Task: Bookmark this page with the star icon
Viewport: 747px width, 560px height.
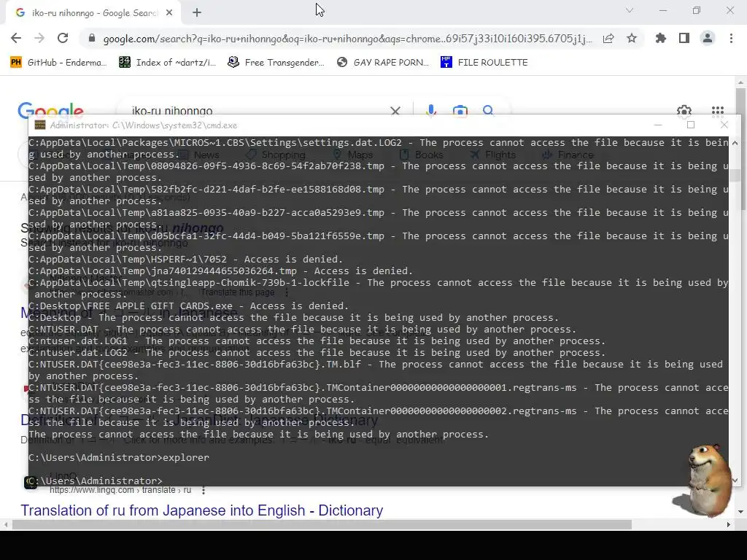Action: pos(632,38)
